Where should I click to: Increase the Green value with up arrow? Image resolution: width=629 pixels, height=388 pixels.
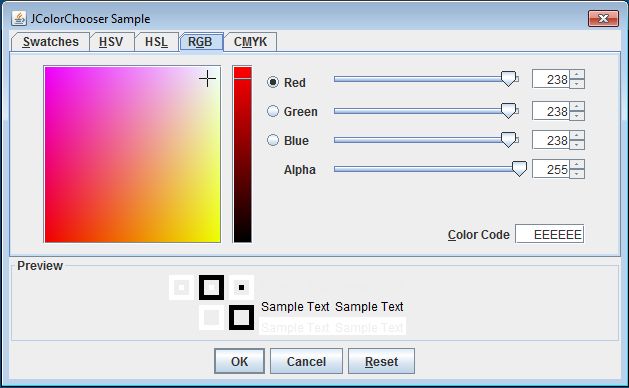[577, 106]
